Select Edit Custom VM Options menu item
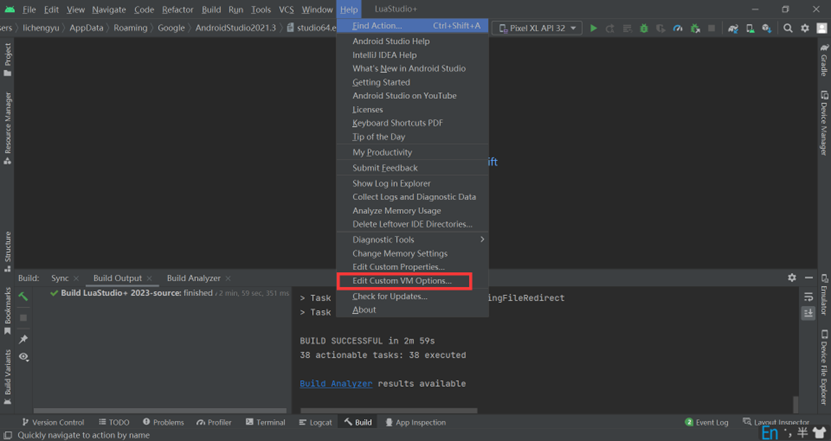This screenshot has height=441, width=831. (412, 281)
